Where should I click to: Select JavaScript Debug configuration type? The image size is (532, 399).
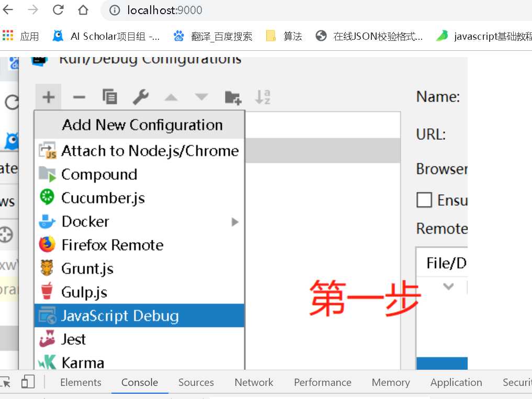(x=140, y=316)
